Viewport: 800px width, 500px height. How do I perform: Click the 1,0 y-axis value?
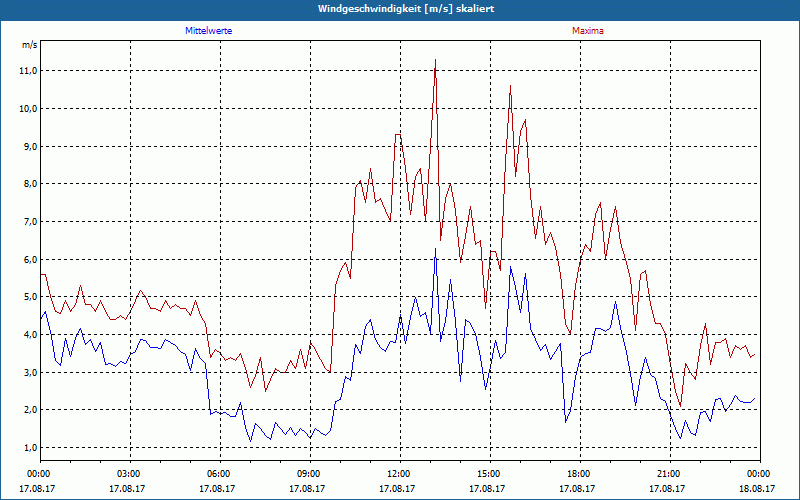point(31,447)
